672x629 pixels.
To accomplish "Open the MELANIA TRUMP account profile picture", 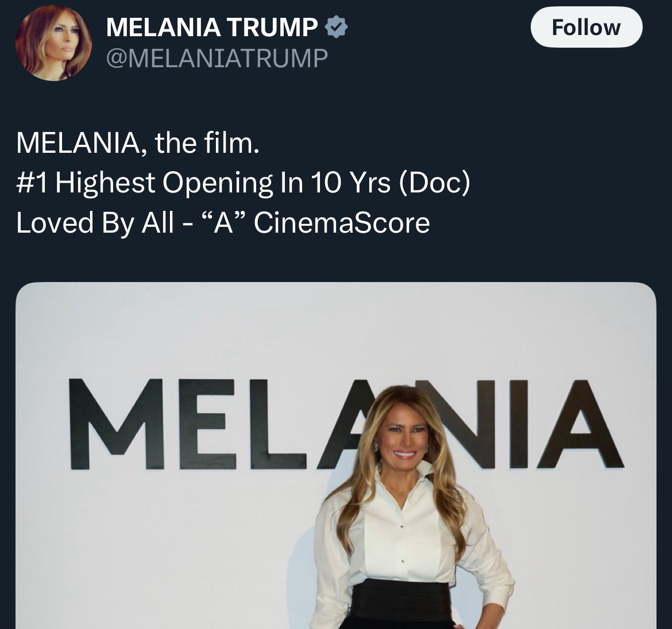I will [x=53, y=43].
